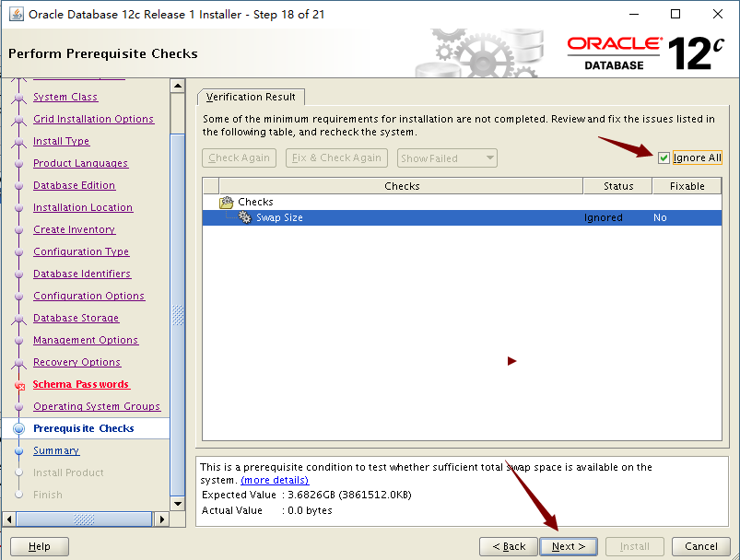Go to the Installation Location step
Image resolution: width=740 pixels, height=560 pixels.
(83, 207)
